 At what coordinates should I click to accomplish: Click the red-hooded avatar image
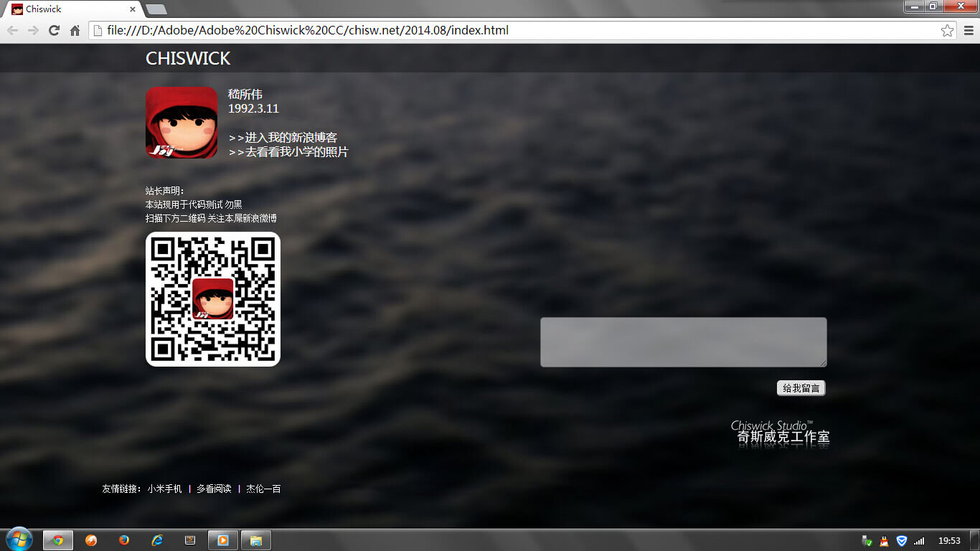[182, 123]
